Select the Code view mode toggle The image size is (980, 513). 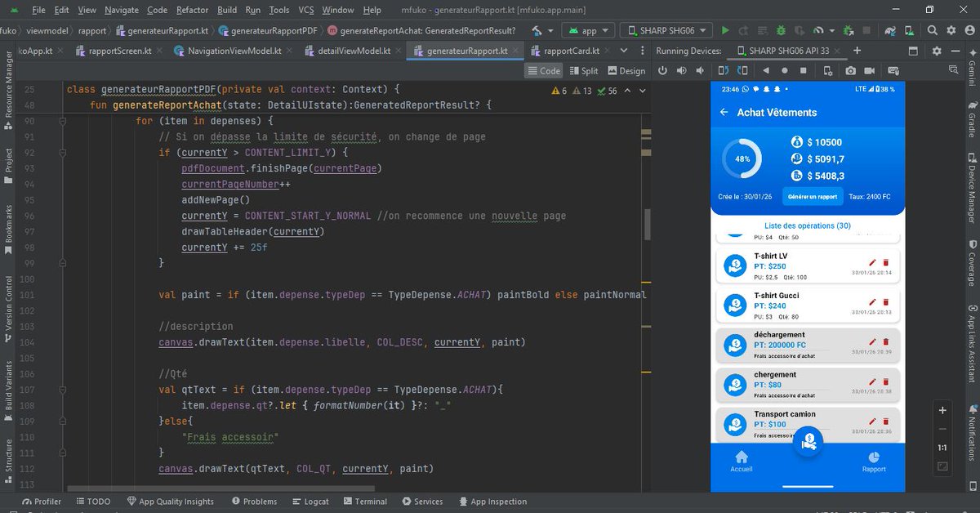click(544, 71)
